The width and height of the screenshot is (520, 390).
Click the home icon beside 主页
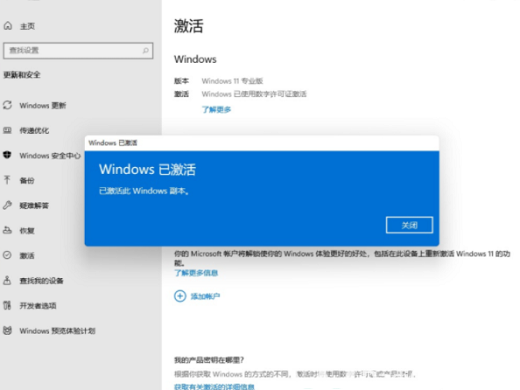[x=8, y=26]
